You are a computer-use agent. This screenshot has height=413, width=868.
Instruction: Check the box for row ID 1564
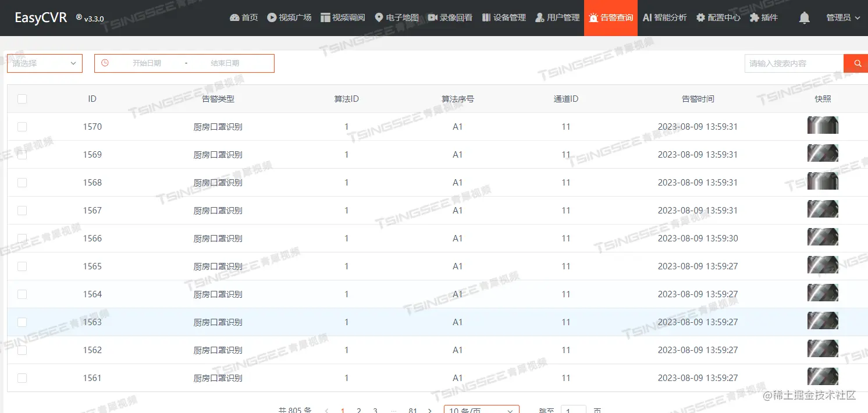click(x=22, y=294)
